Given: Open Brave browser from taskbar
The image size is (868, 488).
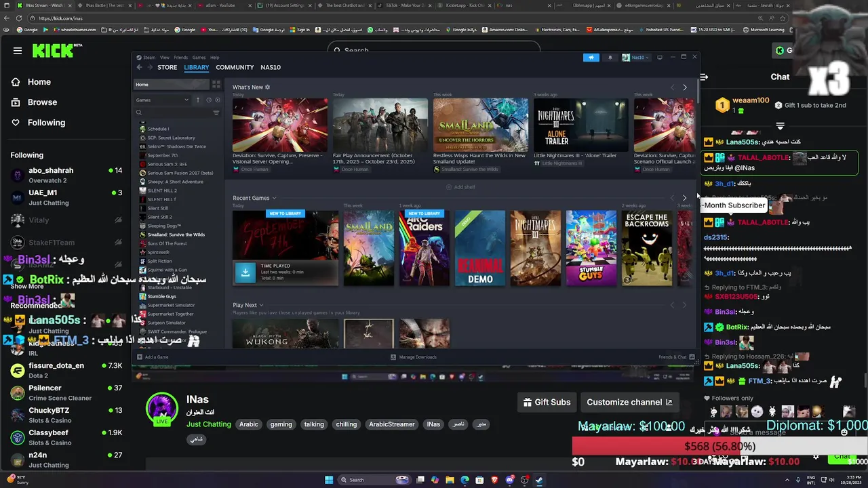Looking at the screenshot, I should (x=494, y=480).
